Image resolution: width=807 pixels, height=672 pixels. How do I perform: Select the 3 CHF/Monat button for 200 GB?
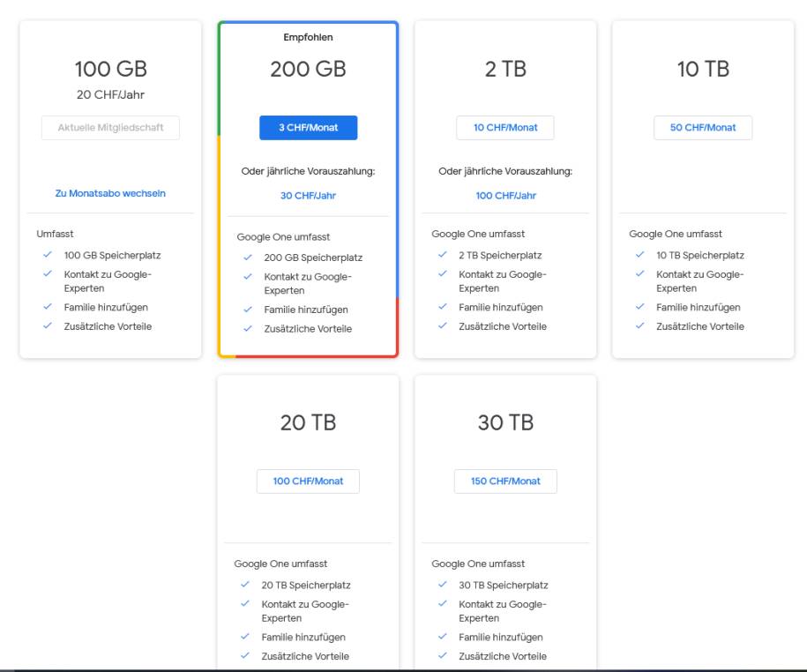[x=309, y=128]
